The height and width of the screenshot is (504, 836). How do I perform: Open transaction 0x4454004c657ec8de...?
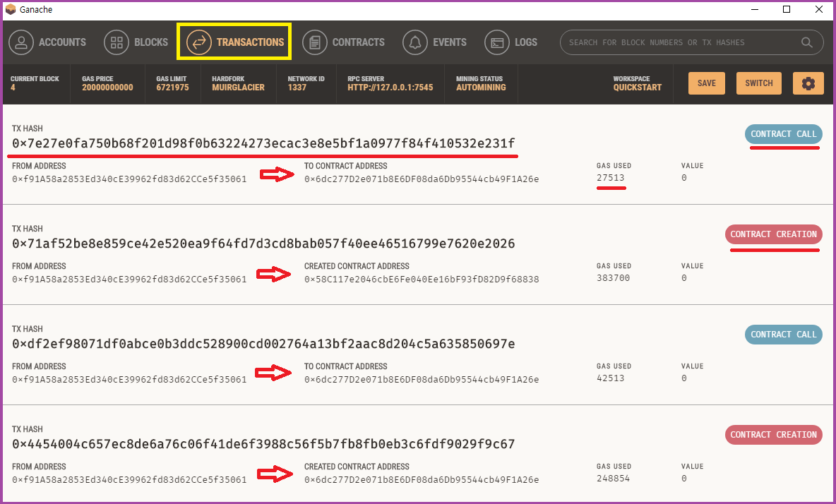point(263,444)
